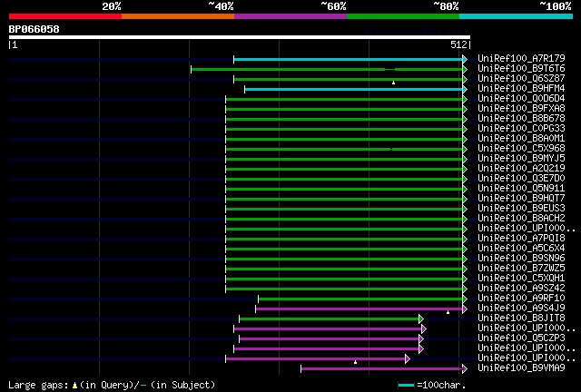Viewport: 581px width, 392px height.
Task: Select the green ~80% legend segment
Action: 403,16
